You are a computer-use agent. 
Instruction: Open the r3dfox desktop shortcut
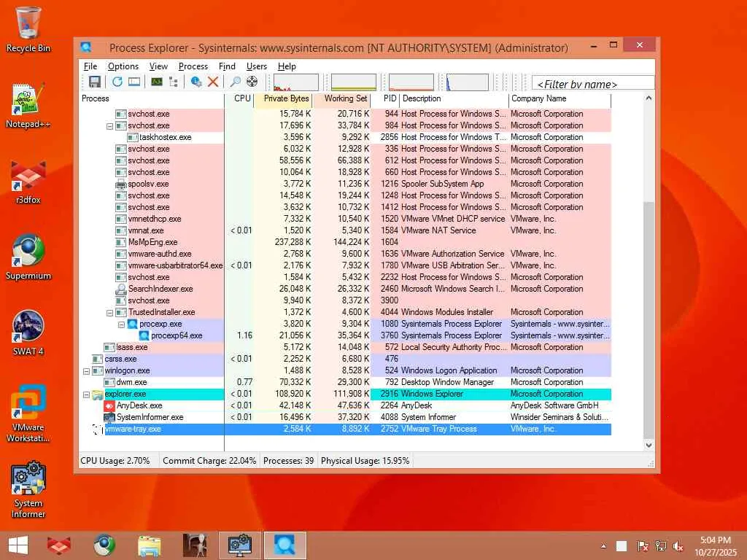click(28, 182)
